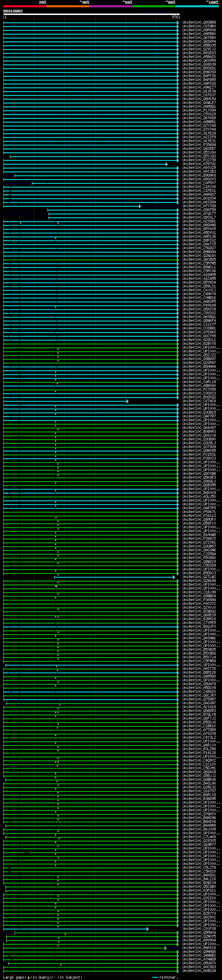The width and height of the screenshot is (222, 980).
Task: Select label UniRef100_Q01H34
Action: pyautogui.click(x=199, y=198)
